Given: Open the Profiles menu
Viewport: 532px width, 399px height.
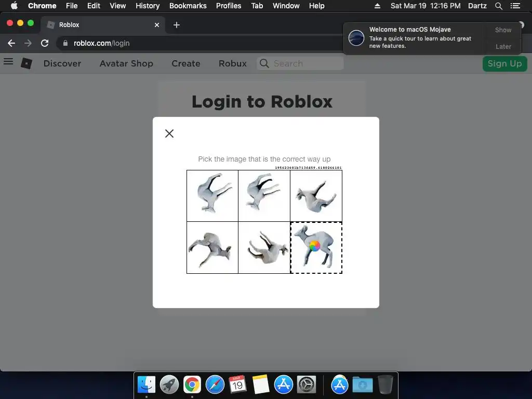Looking at the screenshot, I should click(x=229, y=6).
